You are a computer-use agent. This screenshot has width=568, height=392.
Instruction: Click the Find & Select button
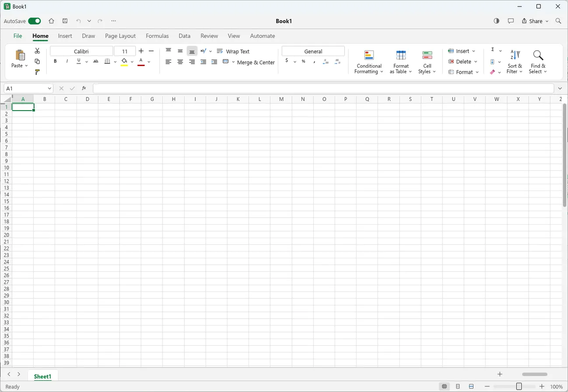538,62
